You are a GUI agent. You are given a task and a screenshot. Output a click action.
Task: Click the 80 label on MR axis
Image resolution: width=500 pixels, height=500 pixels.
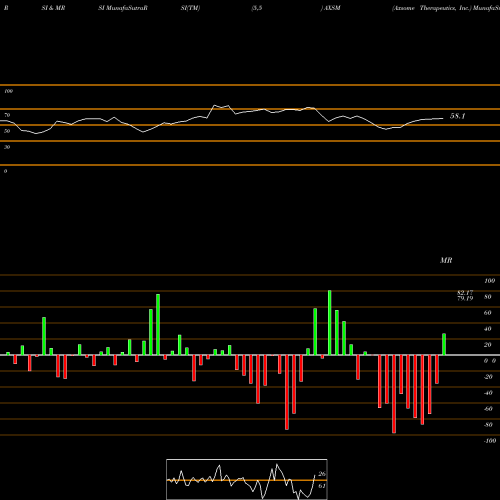488,297
